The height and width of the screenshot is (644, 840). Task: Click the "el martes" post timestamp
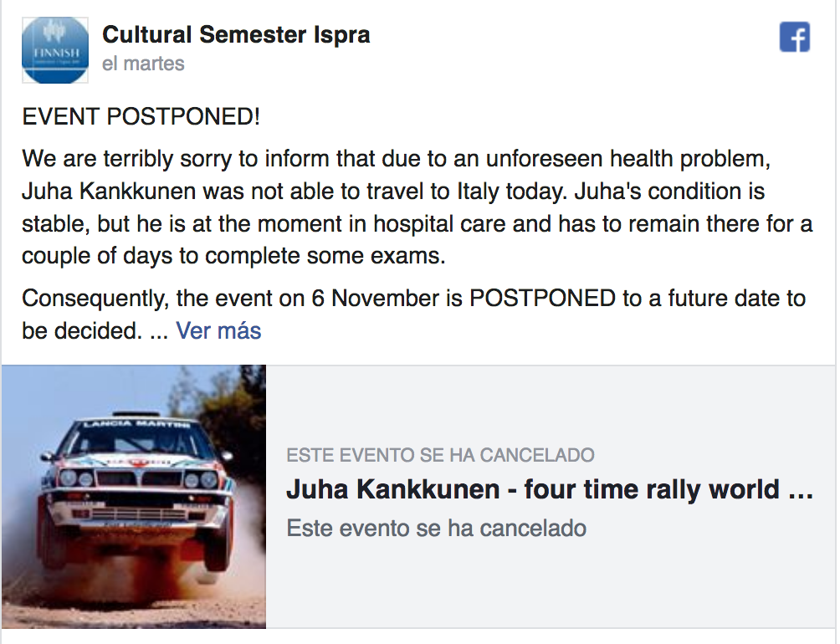[143, 64]
